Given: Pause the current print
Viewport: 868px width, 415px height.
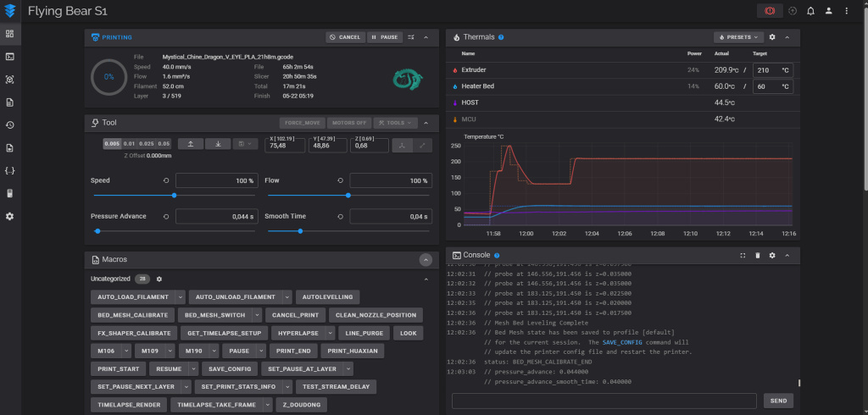Looking at the screenshot, I should pos(385,37).
